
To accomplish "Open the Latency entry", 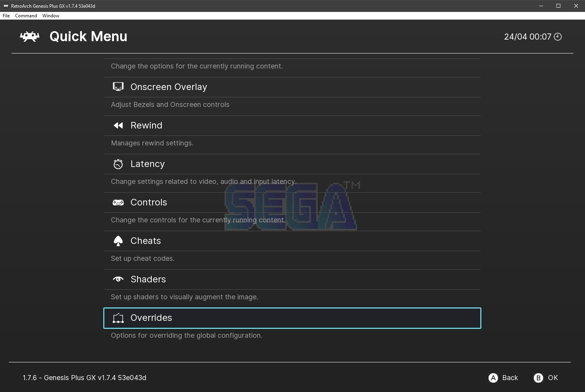I will (x=292, y=164).
